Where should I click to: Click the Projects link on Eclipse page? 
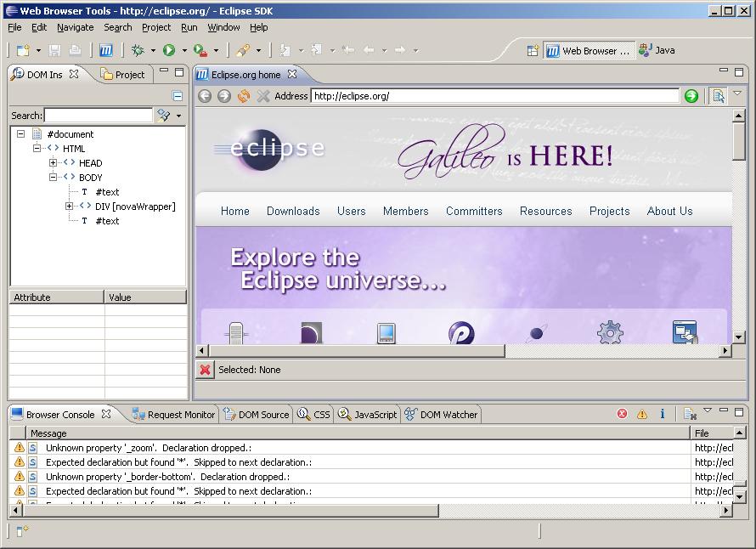(609, 212)
